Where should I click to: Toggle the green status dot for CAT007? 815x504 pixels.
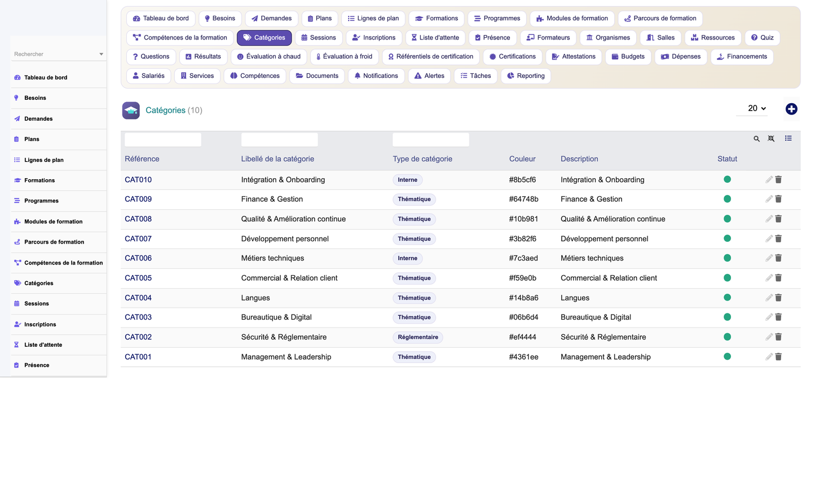click(x=727, y=238)
